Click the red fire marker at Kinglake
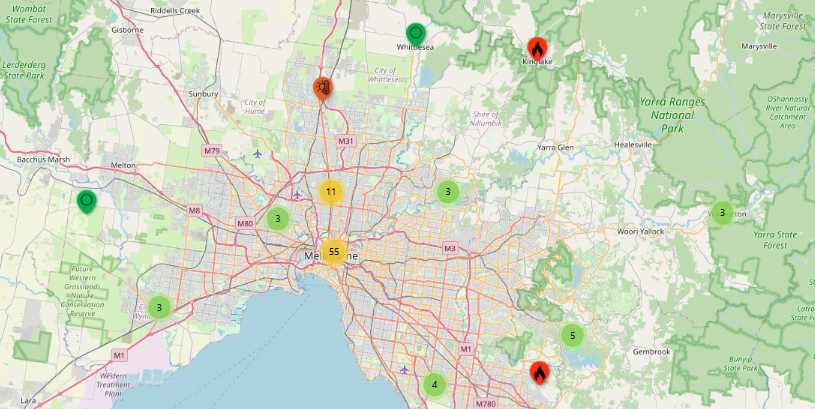815x409 pixels. (x=537, y=48)
